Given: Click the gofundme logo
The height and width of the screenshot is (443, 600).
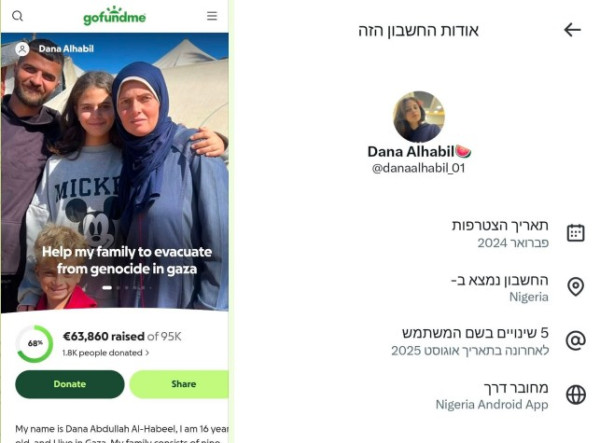Looking at the screenshot, I should click(114, 16).
